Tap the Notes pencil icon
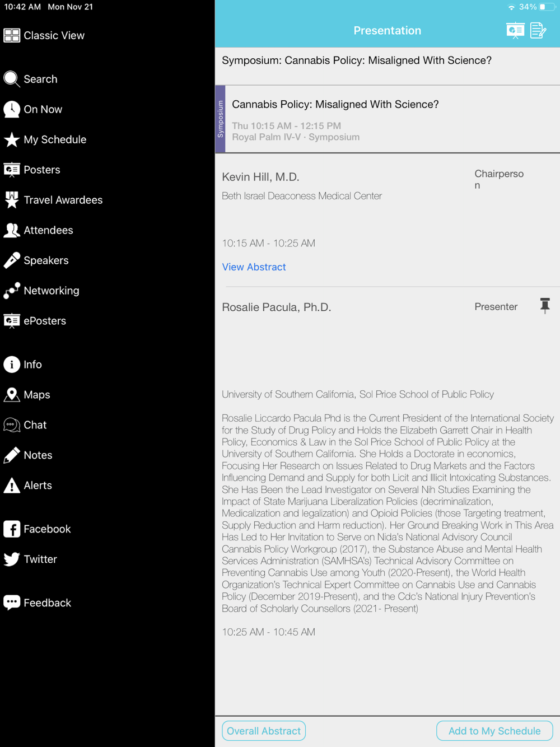 point(12,455)
